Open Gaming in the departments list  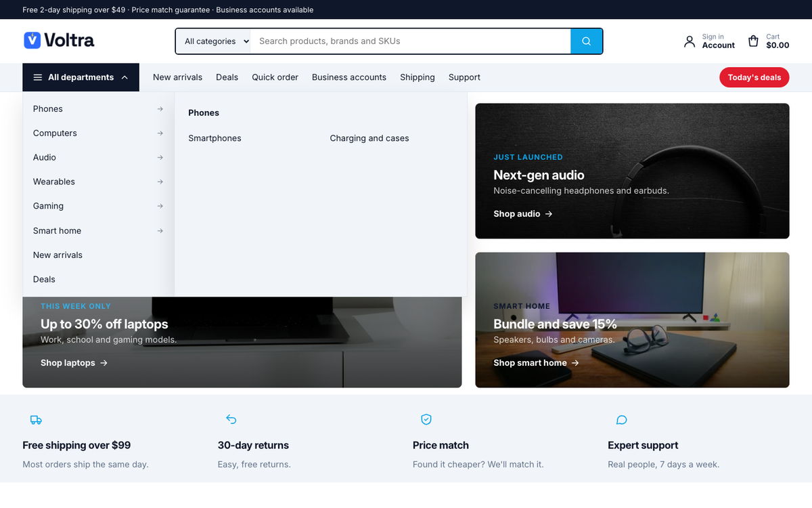click(99, 207)
